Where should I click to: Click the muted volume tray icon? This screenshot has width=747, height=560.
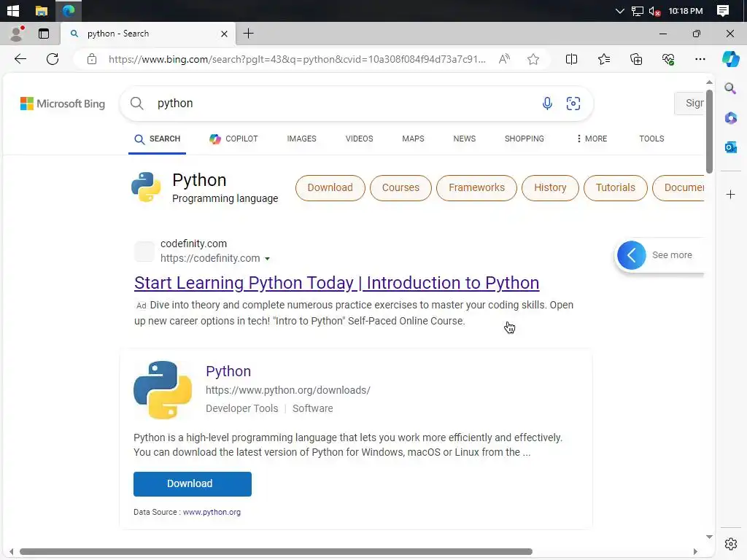(654, 10)
